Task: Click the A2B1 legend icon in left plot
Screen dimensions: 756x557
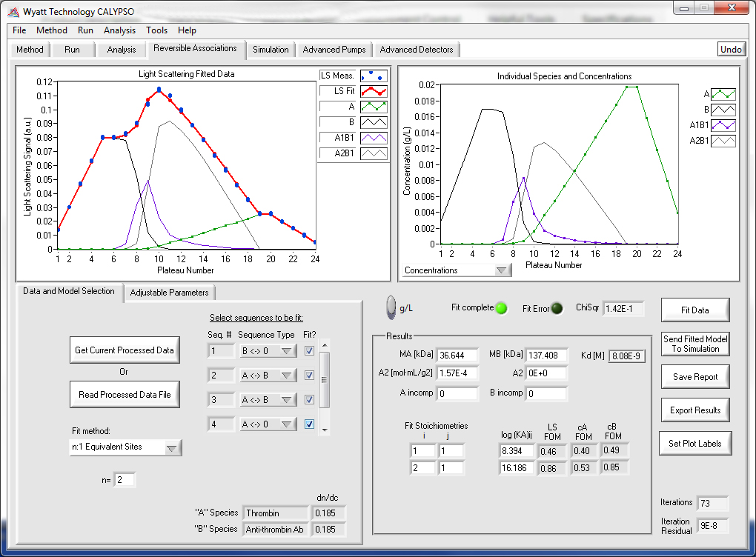Action: tap(374, 153)
